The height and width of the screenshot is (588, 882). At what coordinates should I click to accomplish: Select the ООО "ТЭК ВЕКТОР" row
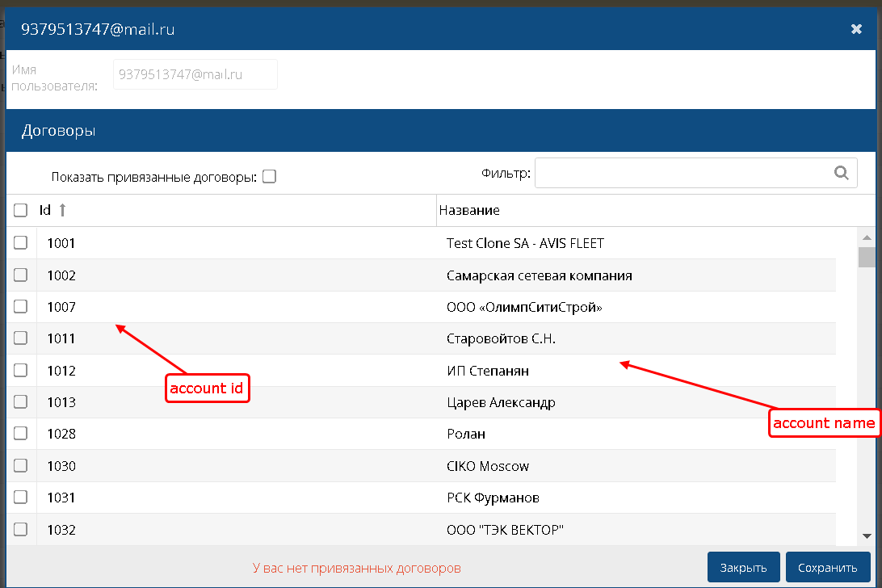point(505,530)
